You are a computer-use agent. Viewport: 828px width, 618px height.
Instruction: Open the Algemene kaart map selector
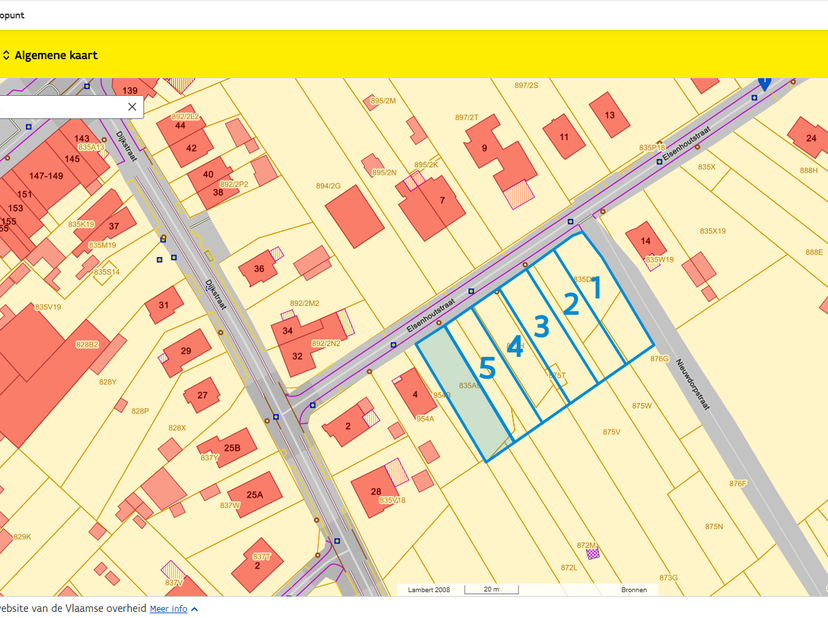click(50, 55)
